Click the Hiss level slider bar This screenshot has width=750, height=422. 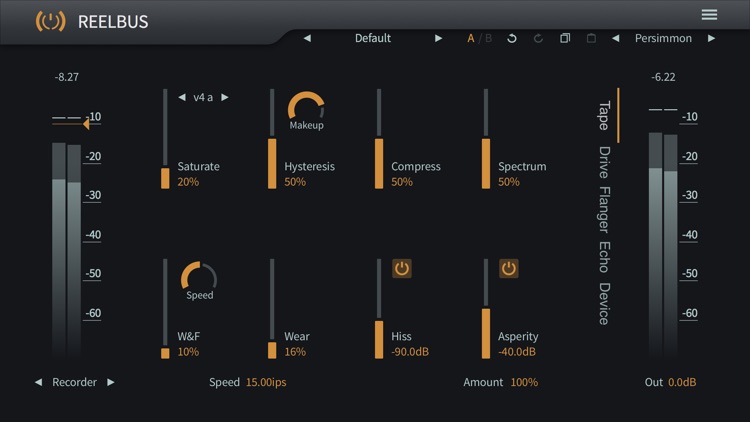[x=379, y=309]
